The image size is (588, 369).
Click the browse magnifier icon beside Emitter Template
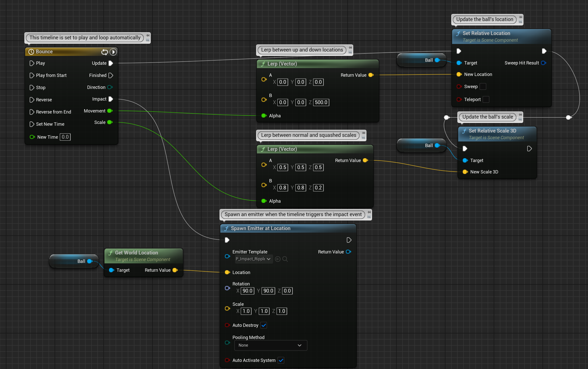(x=285, y=259)
